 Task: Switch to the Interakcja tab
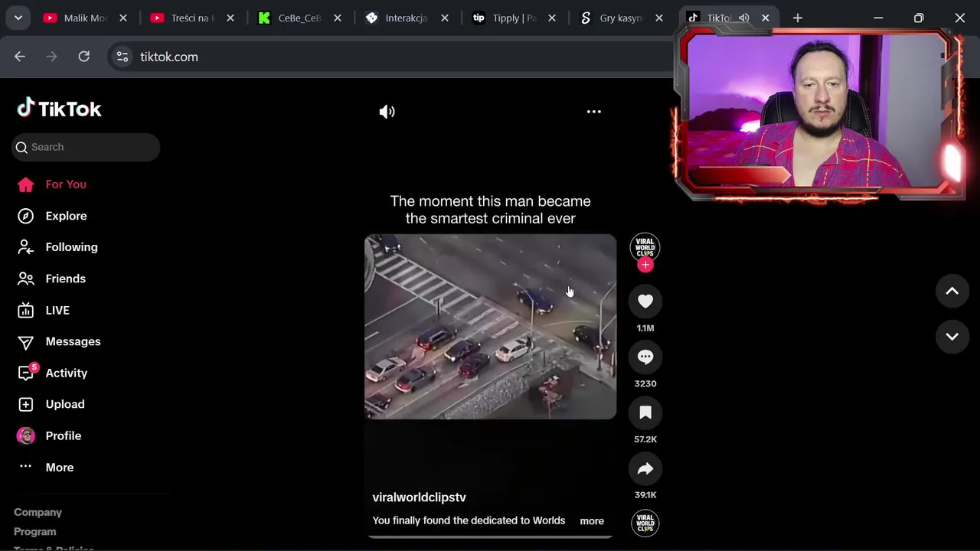406,18
